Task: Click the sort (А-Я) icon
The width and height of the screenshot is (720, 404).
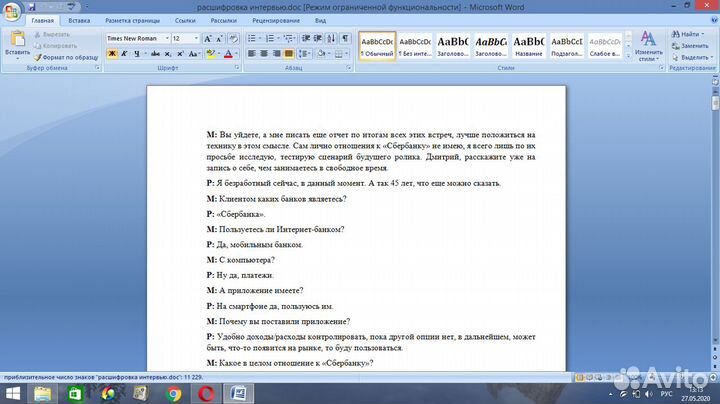Action: click(330, 38)
